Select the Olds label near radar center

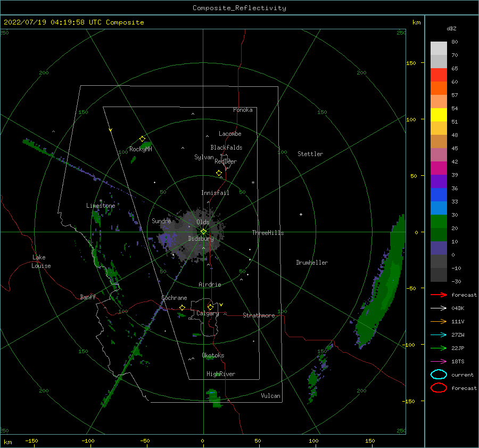pyautogui.click(x=203, y=222)
